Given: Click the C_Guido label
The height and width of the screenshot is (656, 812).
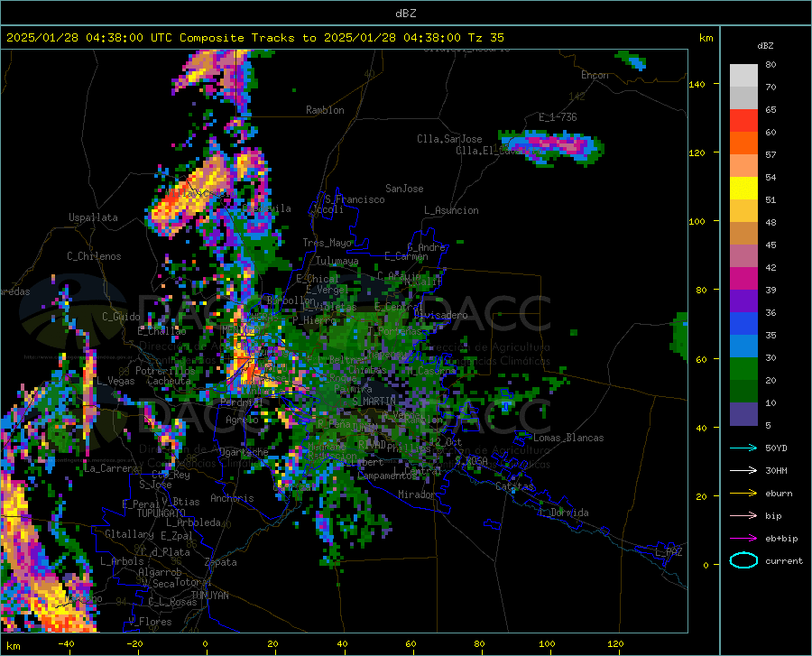Looking at the screenshot, I should click(x=121, y=317).
